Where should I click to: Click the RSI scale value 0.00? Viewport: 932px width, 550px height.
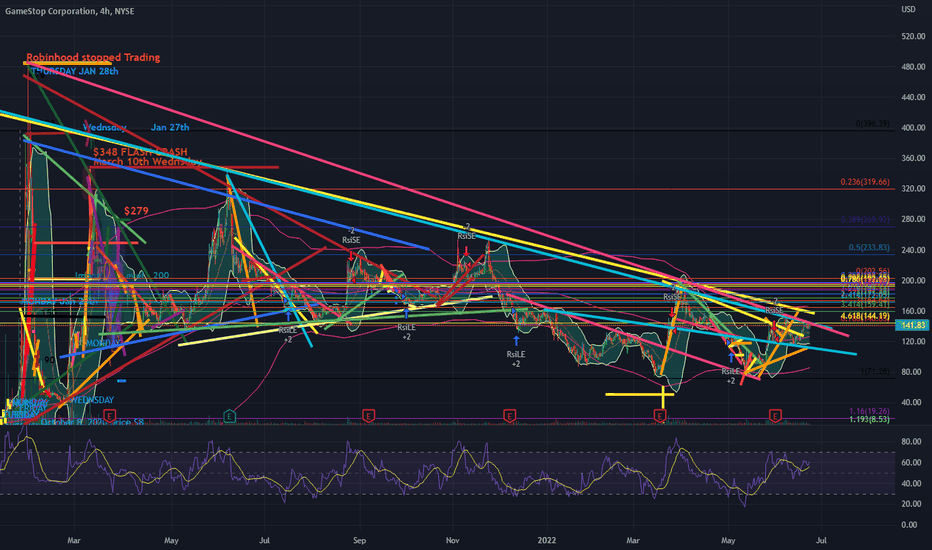[x=911, y=524]
